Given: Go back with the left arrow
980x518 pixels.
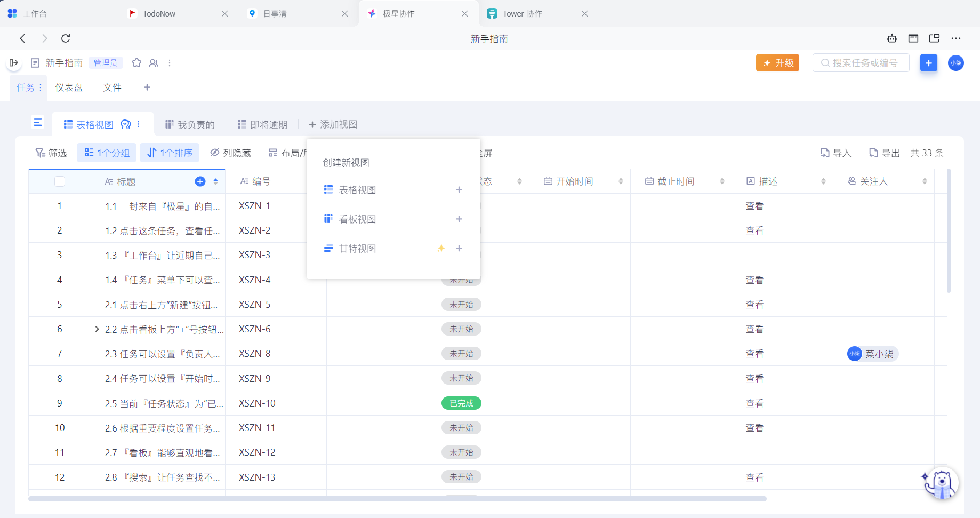Looking at the screenshot, I should pos(22,38).
